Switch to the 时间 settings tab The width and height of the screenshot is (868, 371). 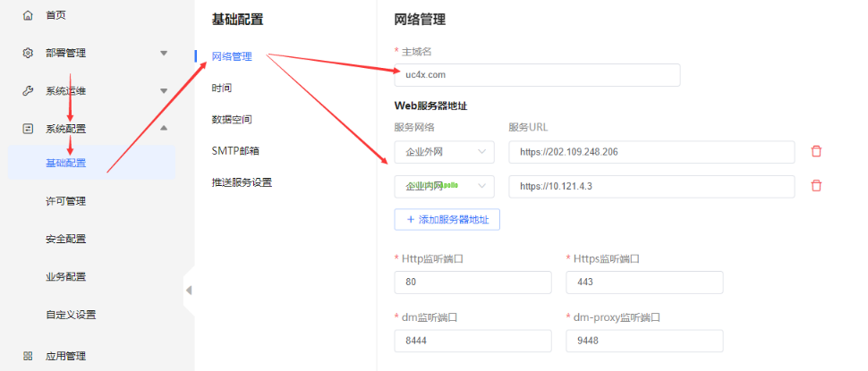point(222,88)
